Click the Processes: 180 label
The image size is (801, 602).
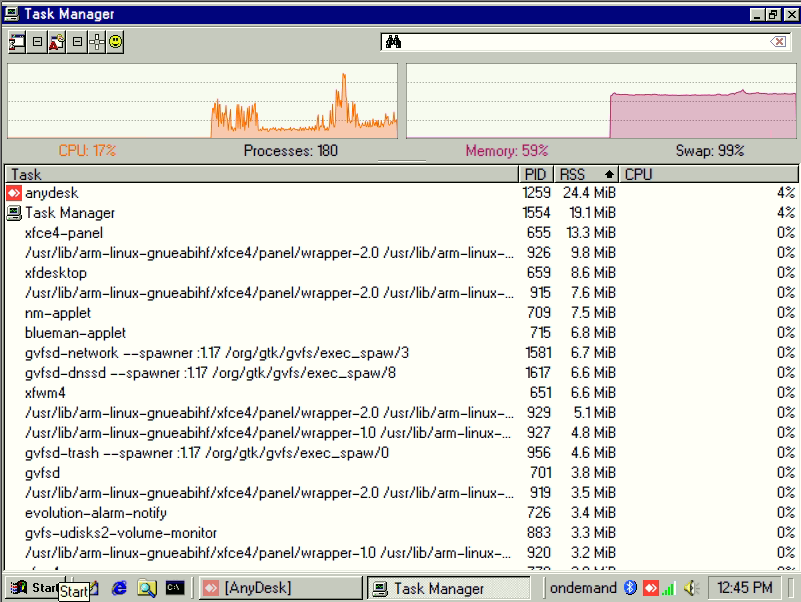pos(291,151)
